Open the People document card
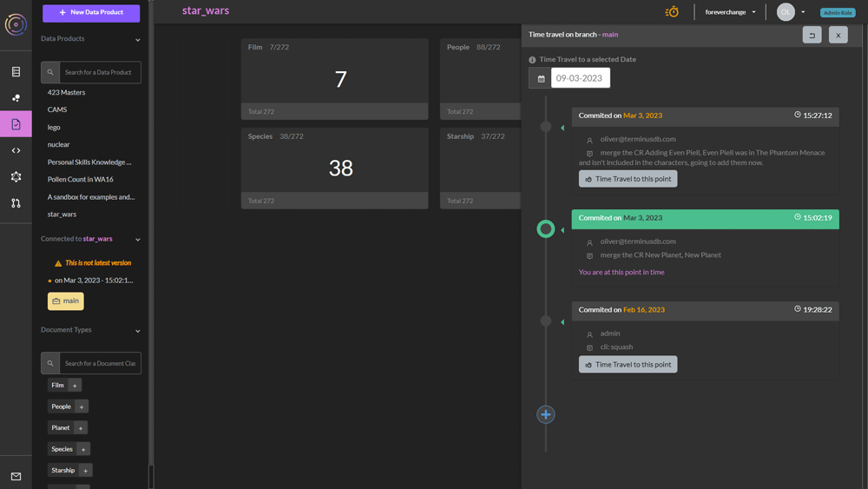The width and height of the screenshot is (868, 489). [x=481, y=79]
